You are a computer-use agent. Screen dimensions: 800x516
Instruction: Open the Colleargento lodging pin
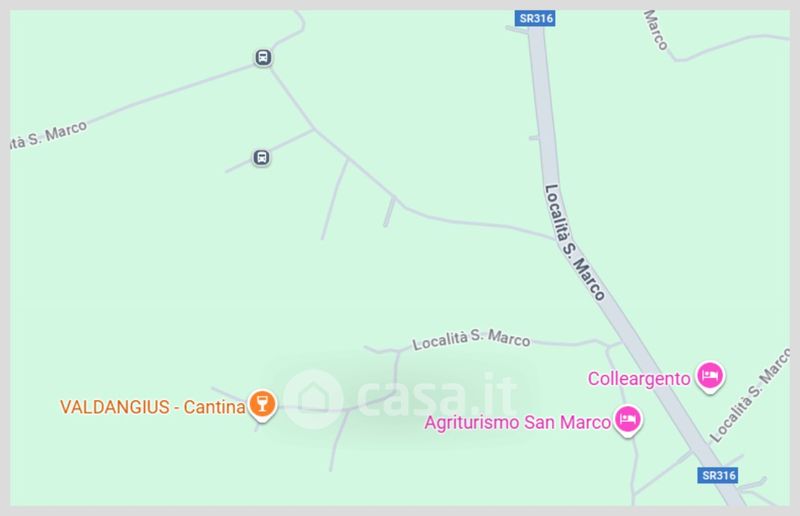pyautogui.click(x=711, y=377)
